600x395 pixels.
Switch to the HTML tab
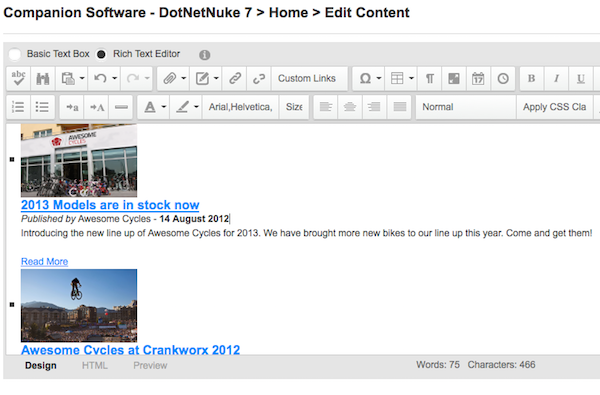point(95,366)
